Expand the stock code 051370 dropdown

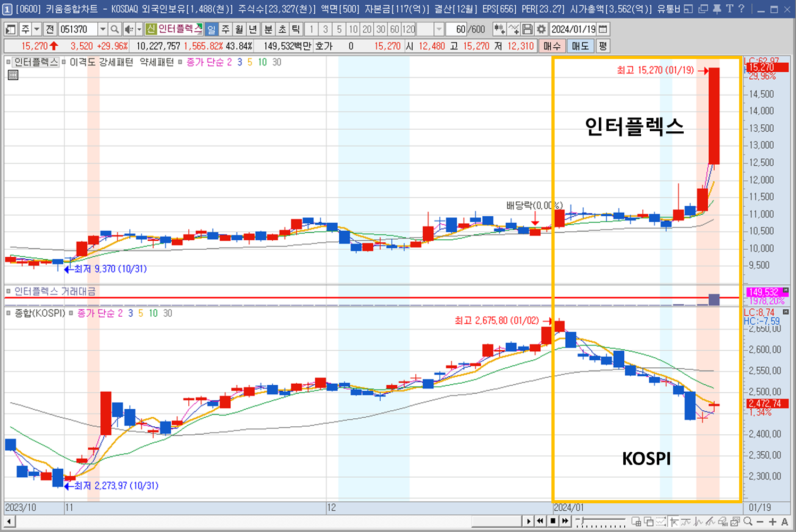[103, 29]
